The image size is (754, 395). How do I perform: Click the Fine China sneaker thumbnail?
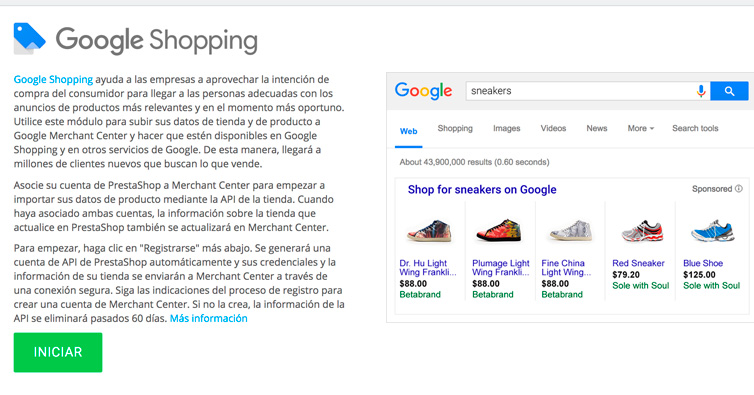[570, 230]
